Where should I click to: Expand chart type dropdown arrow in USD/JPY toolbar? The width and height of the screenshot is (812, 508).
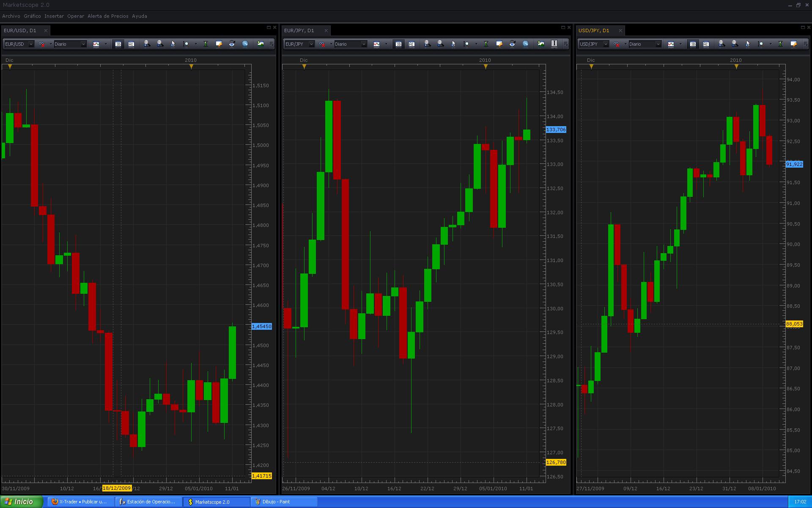680,44
